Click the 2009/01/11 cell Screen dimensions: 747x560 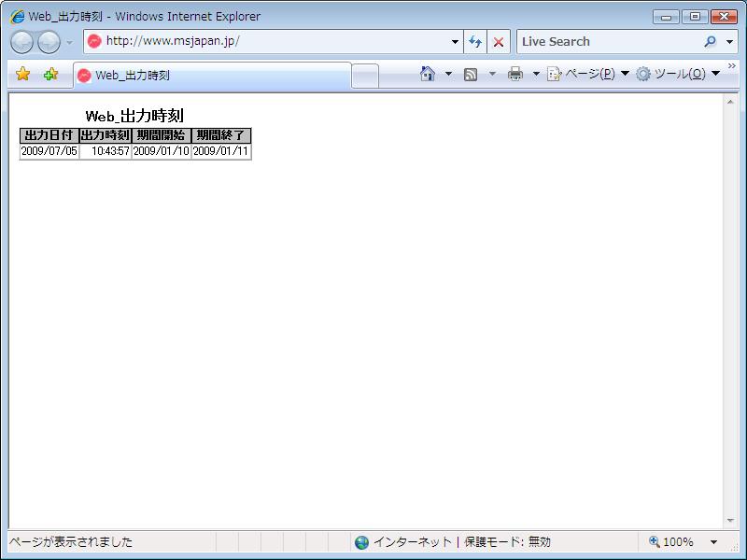pyautogui.click(x=220, y=151)
